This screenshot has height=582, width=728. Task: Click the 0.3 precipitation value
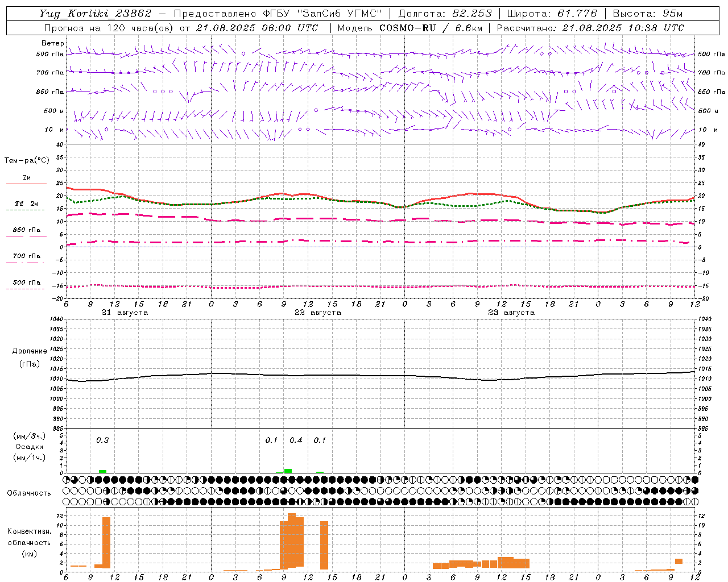(x=102, y=440)
